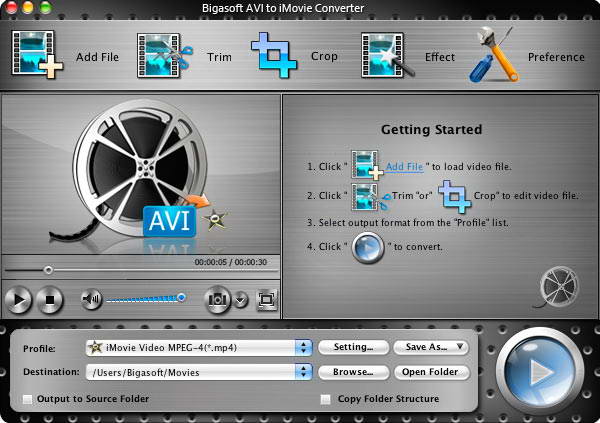Minimize window with yellow button
This screenshot has width=600, height=423.
[x=28, y=7]
